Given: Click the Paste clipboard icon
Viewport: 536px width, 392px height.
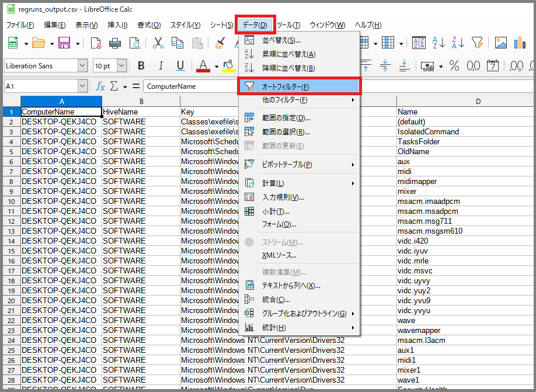Looking at the screenshot, I should (197, 43).
